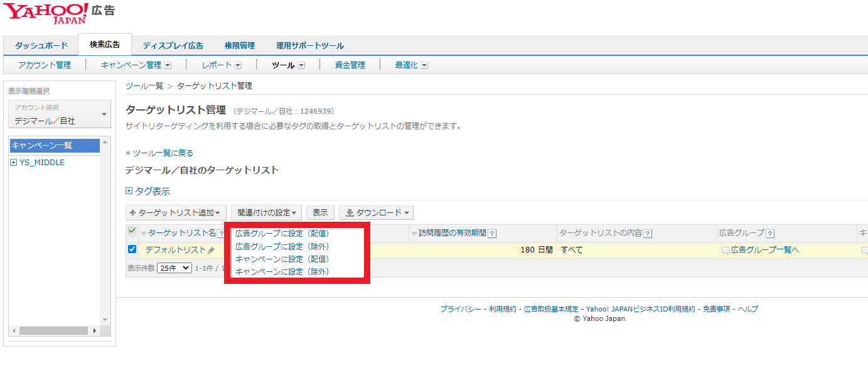Expand the YS_MIDDLE tree node
Screen dimensions: 868x380
[x=13, y=163]
